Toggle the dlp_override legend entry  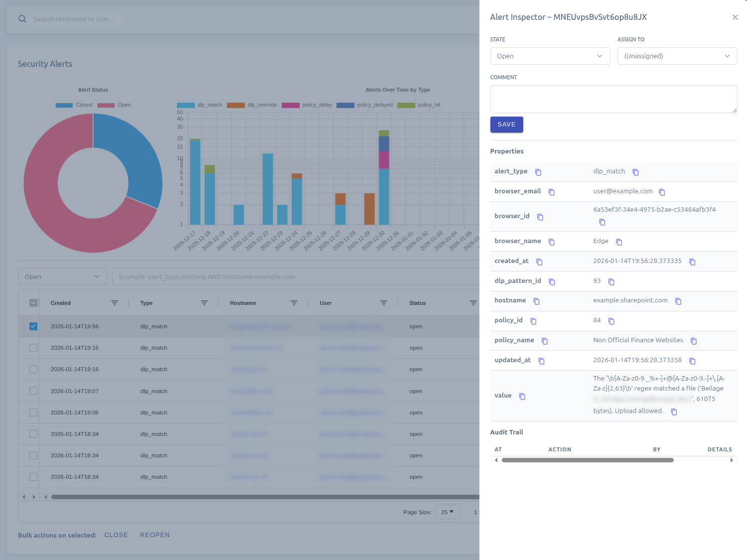tap(252, 105)
